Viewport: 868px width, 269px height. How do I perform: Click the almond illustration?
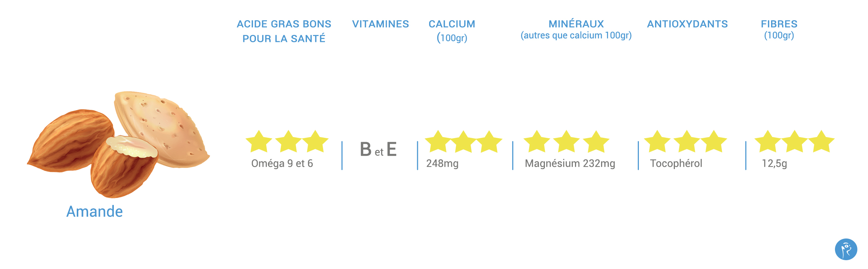tap(118, 144)
